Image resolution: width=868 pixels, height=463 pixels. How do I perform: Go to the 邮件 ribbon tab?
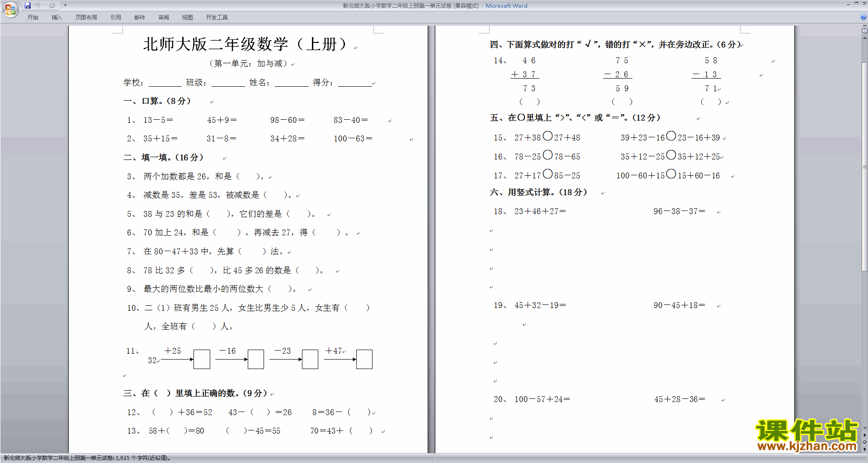pos(140,18)
